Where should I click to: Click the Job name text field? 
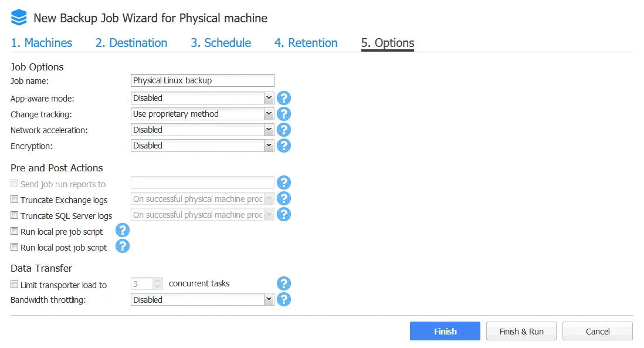(202, 80)
